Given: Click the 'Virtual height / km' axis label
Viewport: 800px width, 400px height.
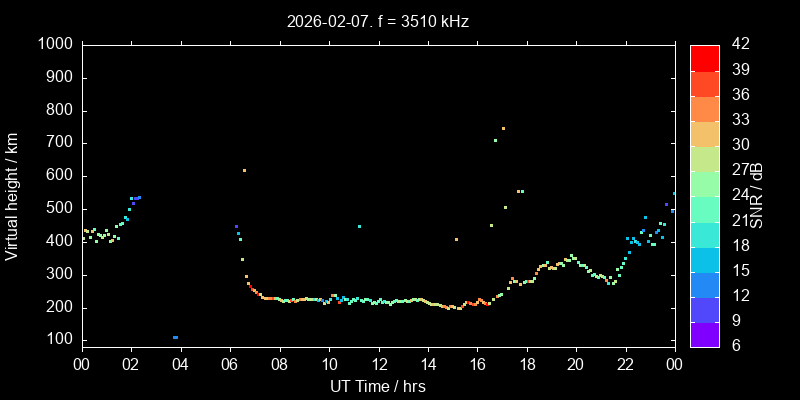Looking at the screenshot, I should (x=13, y=194).
